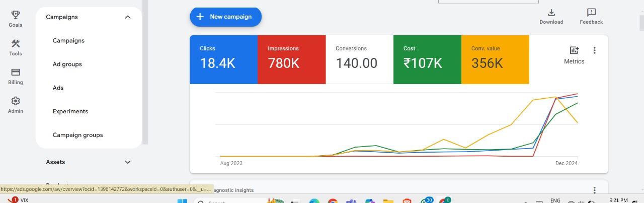This screenshot has width=644, height=203.
Task: Select Ad groups in the sidebar
Action: tap(67, 64)
